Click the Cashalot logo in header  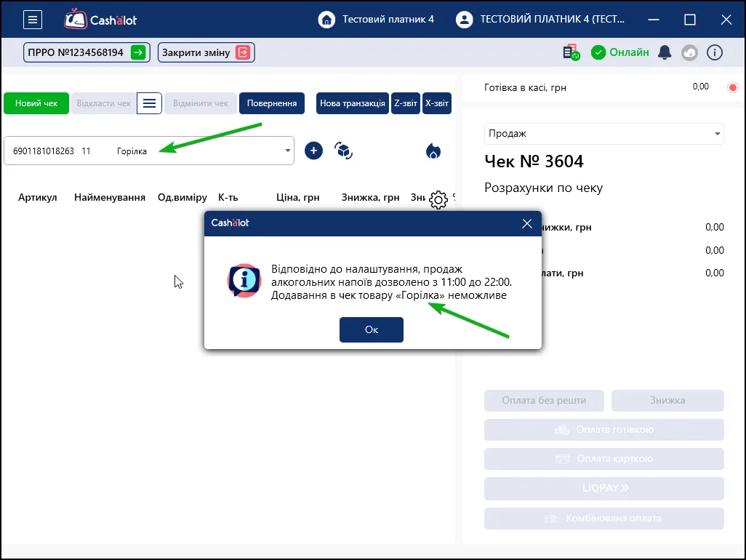pyautogui.click(x=101, y=20)
